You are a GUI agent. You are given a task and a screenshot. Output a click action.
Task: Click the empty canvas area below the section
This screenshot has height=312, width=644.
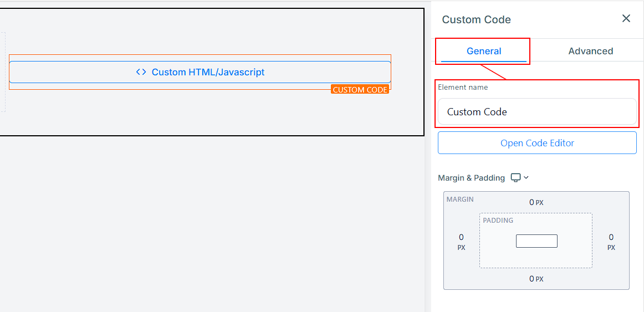click(211, 222)
